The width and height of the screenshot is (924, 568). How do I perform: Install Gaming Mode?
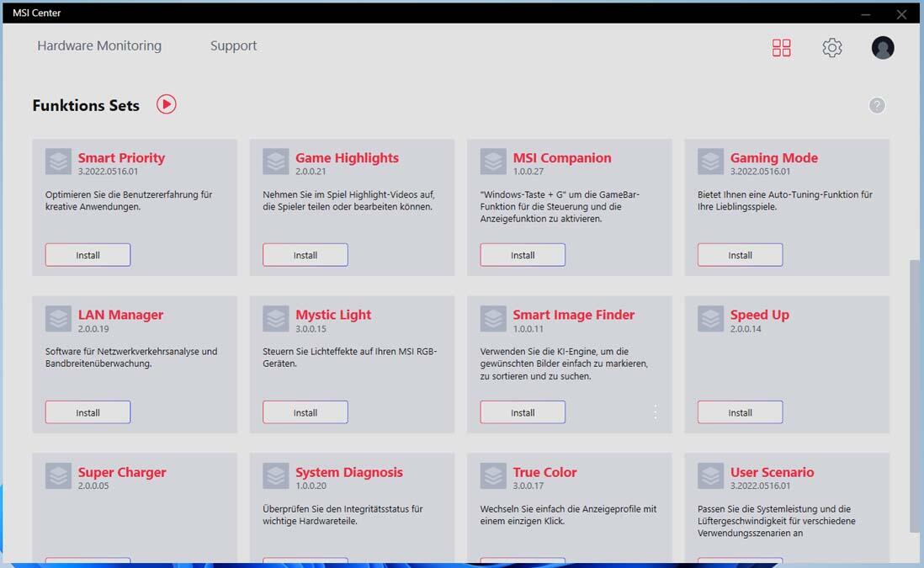click(x=741, y=255)
